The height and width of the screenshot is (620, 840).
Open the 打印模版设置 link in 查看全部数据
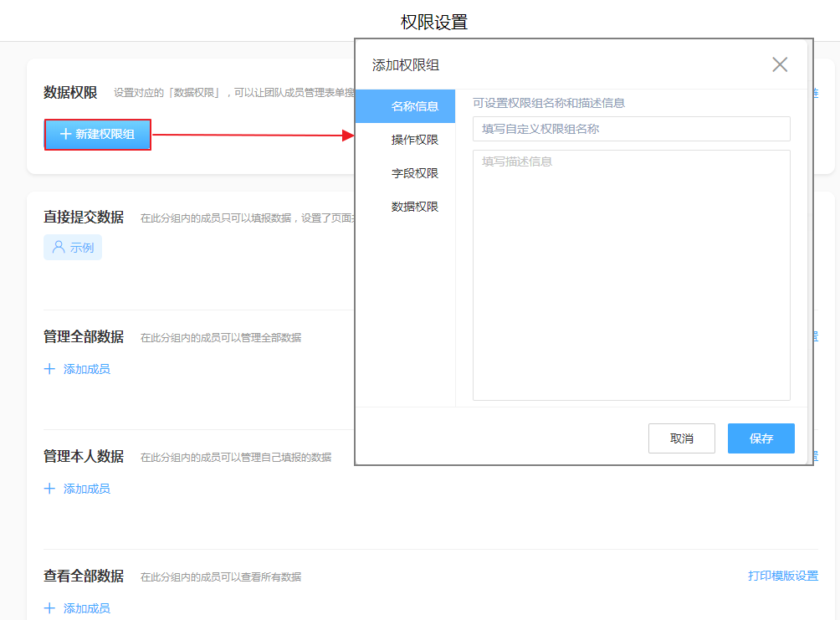click(x=782, y=576)
